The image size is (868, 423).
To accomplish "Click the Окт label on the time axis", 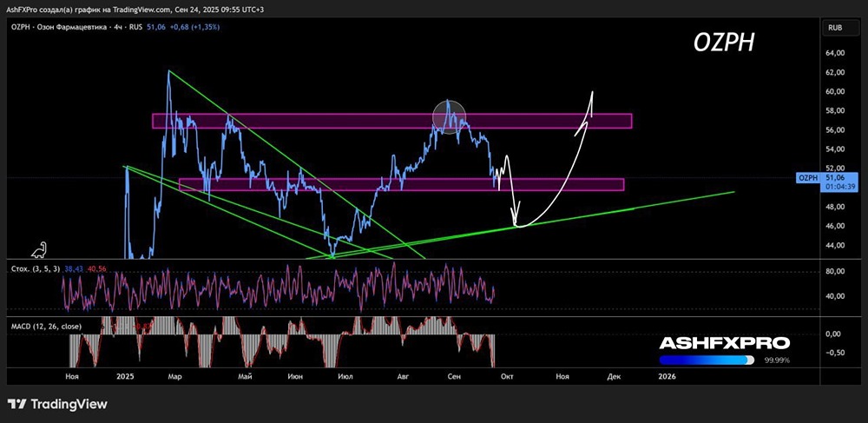I will [x=506, y=376].
